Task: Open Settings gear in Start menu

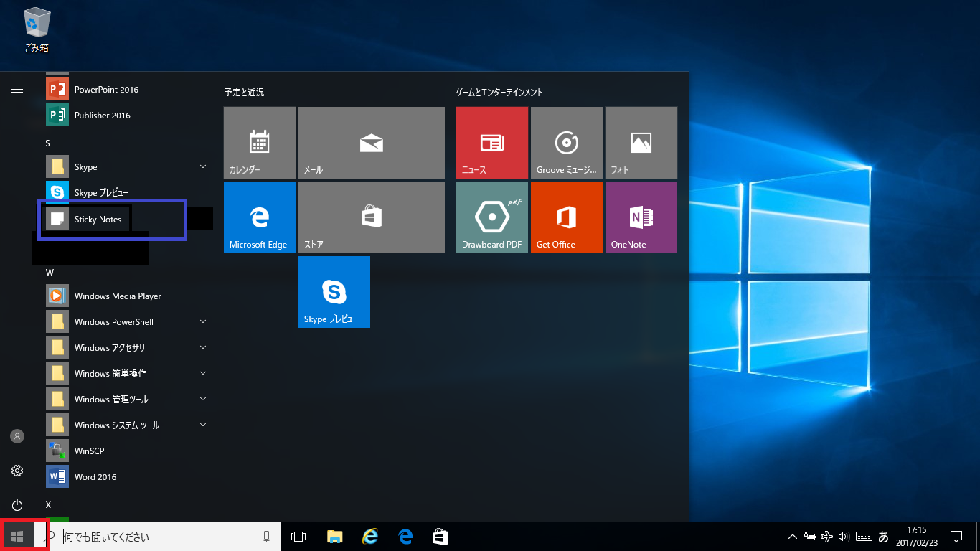Action: pos(17,471)
